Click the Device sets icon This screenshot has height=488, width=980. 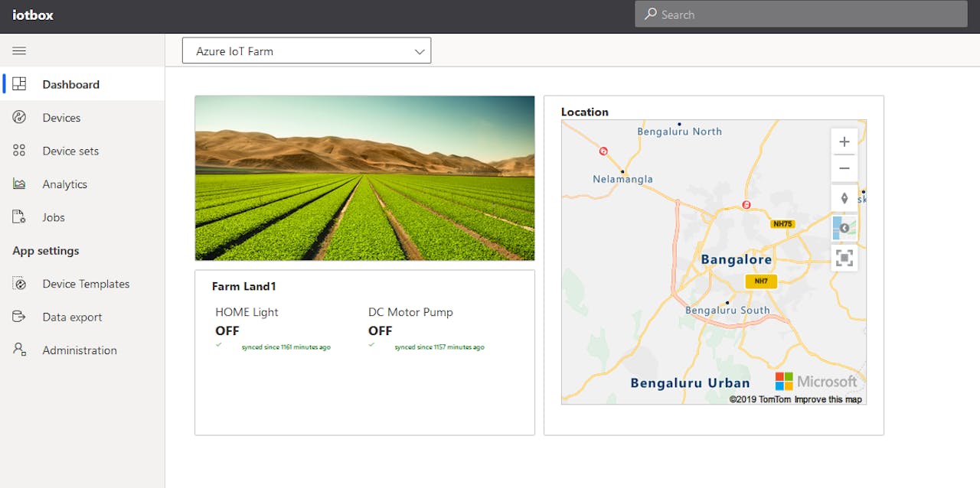point(19,151)
